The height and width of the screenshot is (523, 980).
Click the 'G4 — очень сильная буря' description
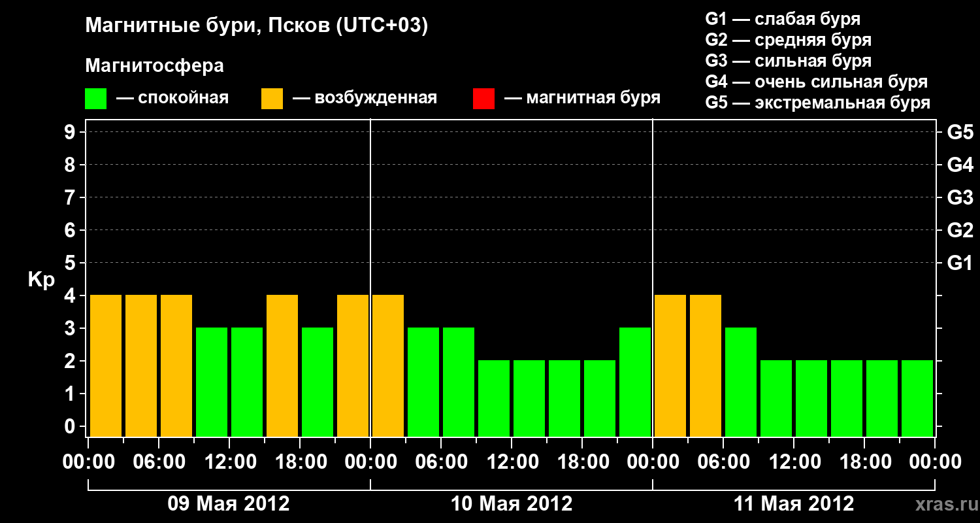coord(817,82)
